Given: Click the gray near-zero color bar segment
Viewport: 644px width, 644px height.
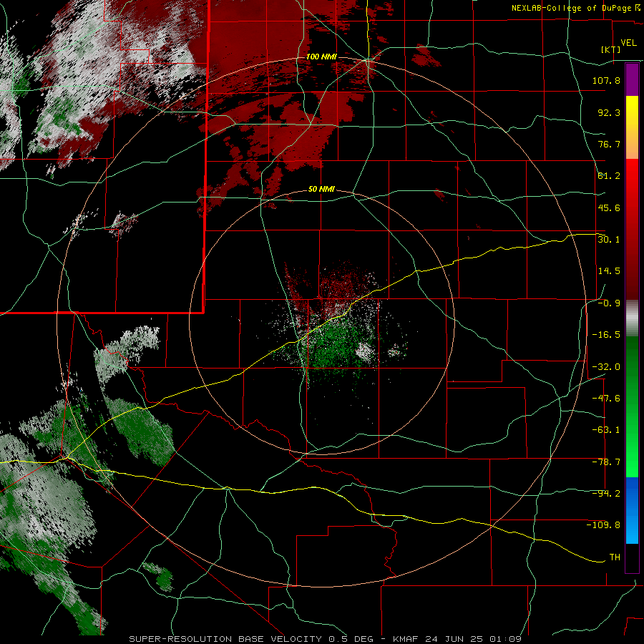Looking at the screenshot, I should (632, 318).
